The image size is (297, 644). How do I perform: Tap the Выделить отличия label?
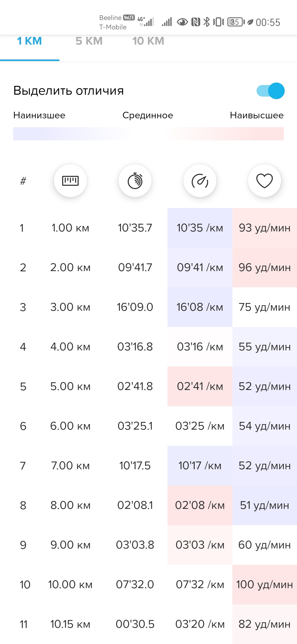69,91
